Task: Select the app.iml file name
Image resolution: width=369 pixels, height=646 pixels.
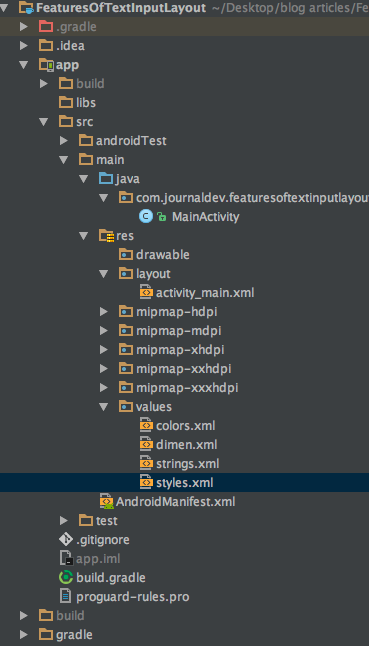Action: click(98, 559)
